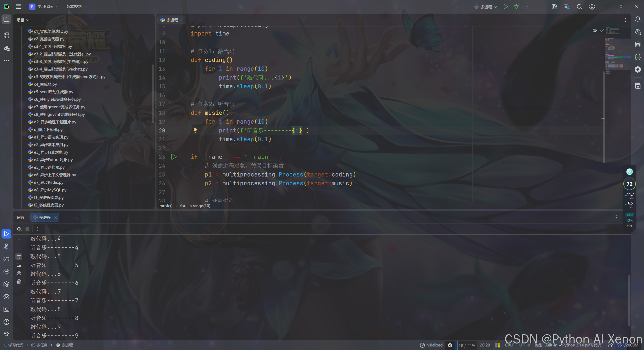Toggle soft-wrap in the Run console
This screenshot has height=350, width=644.
pyautogui.click(x=19, y=257)
